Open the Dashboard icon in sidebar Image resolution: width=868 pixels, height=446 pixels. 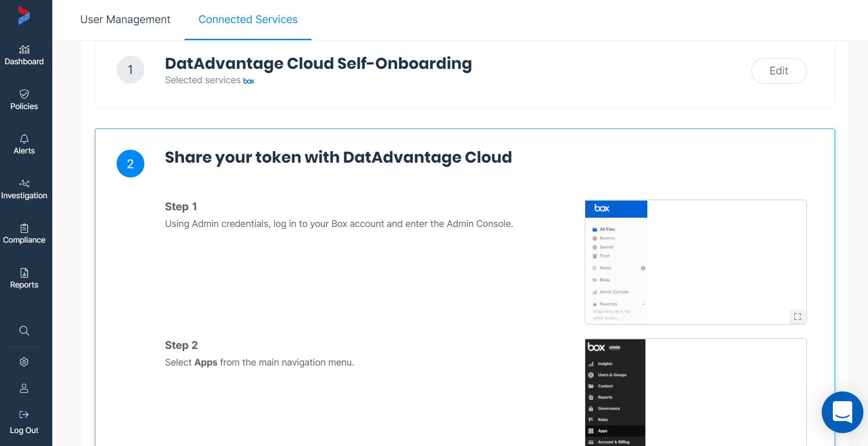[24, 49]
